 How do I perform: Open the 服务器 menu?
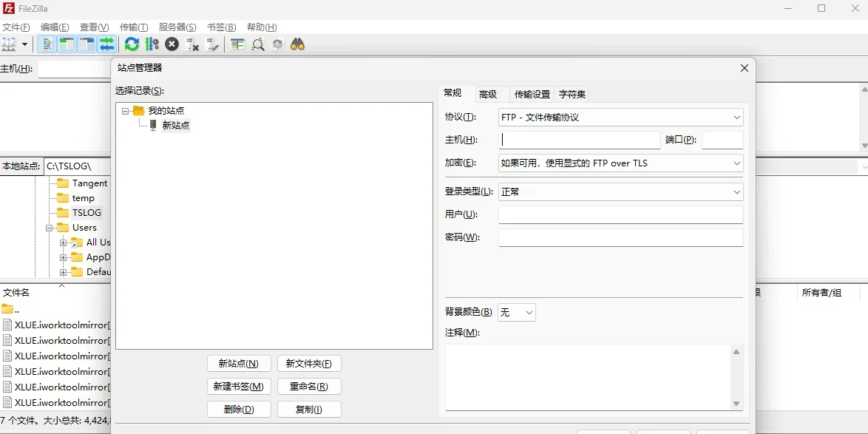click(x=177, y=27)
